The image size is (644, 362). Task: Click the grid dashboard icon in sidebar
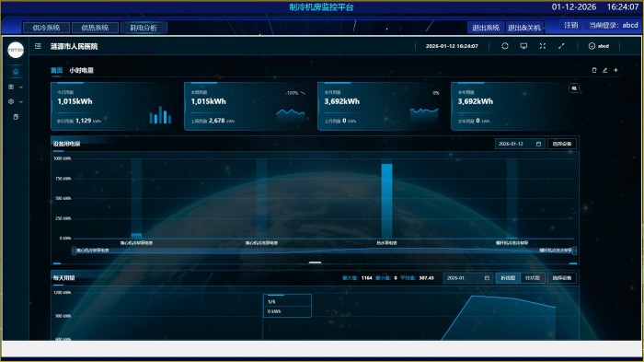(x=11, y=87)
